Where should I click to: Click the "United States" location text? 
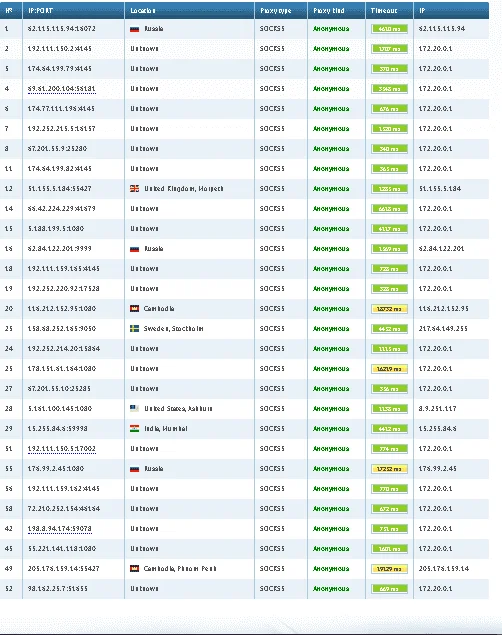(178, 409)
